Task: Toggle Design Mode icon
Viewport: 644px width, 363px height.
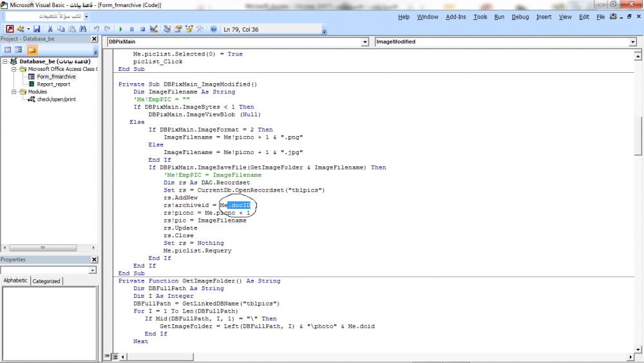Action: 154,29
